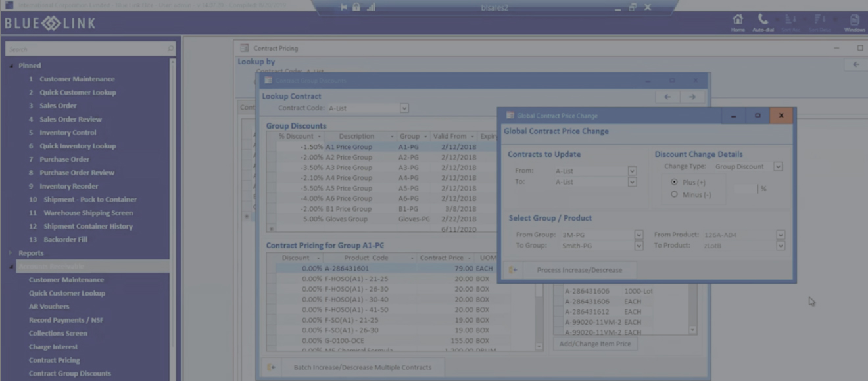This screenshot has width=868, height=381.
Task: Select Contract Pricing in the sidebar
Action: (x=54, y=360)
